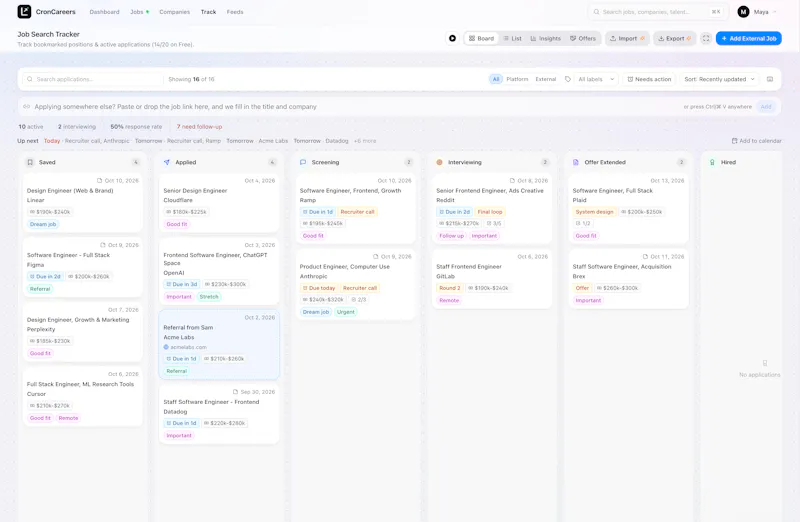This screenshot has width=800, height=522.
Task: Click the Hired column award icon
Action: point(712,162)
